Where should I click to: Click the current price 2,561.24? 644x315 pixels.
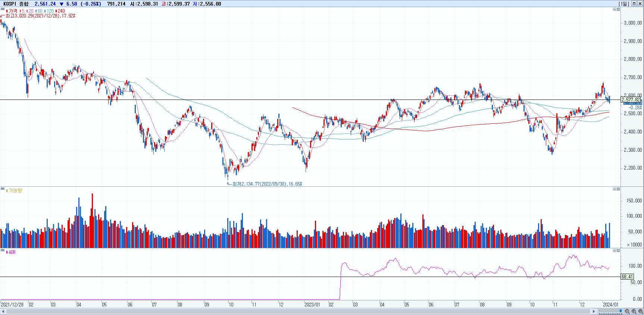pos(45,4)
